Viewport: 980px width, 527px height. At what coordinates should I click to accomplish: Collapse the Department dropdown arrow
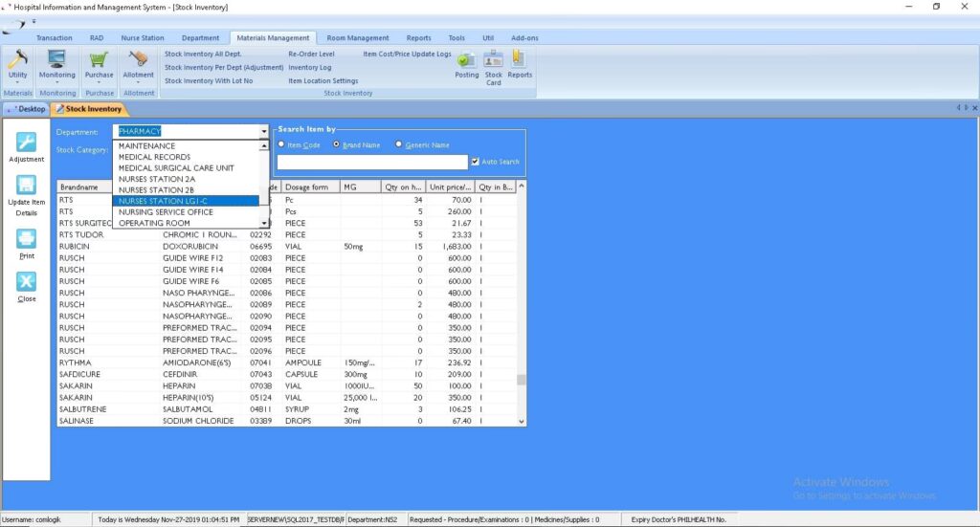263,131
